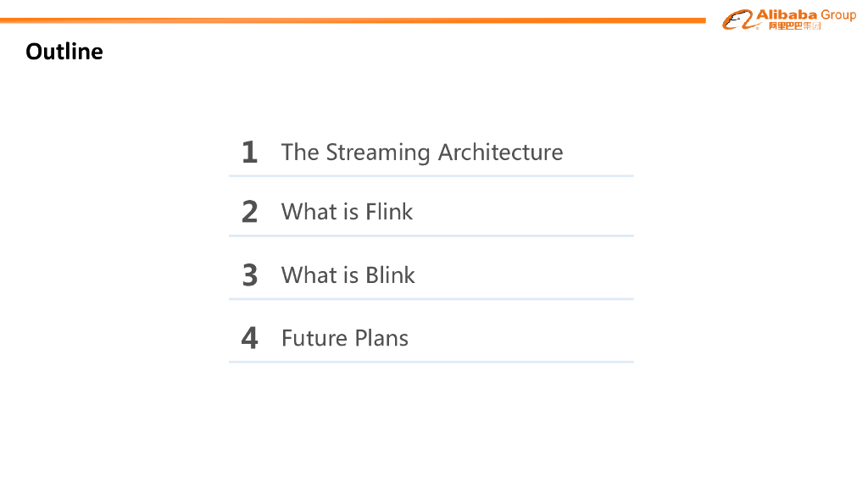Click the divider line under 'What is Blink'
Image resolution: width=868 pixels, height=488 pixels.
point(431,299)
